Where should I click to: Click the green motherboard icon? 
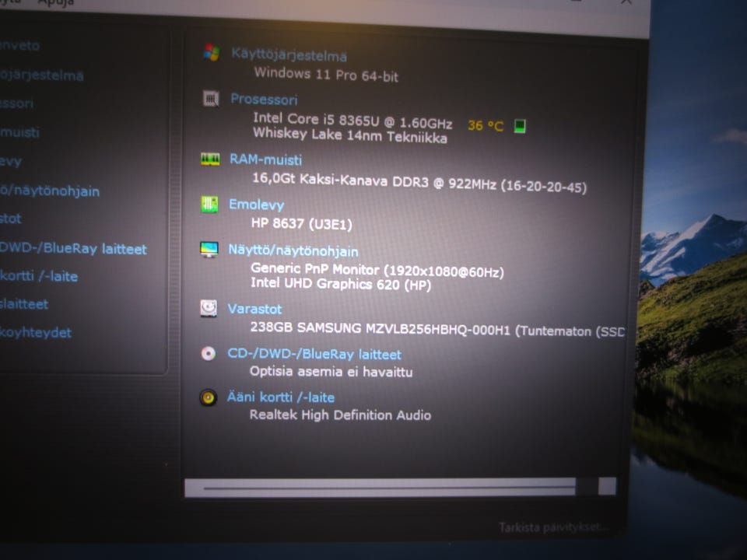[209, 205]
